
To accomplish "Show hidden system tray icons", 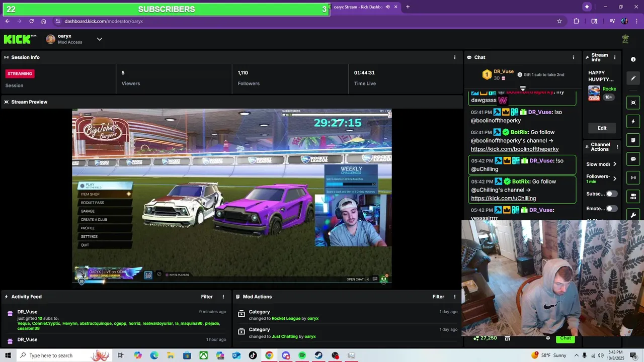I will pos(576,355).
